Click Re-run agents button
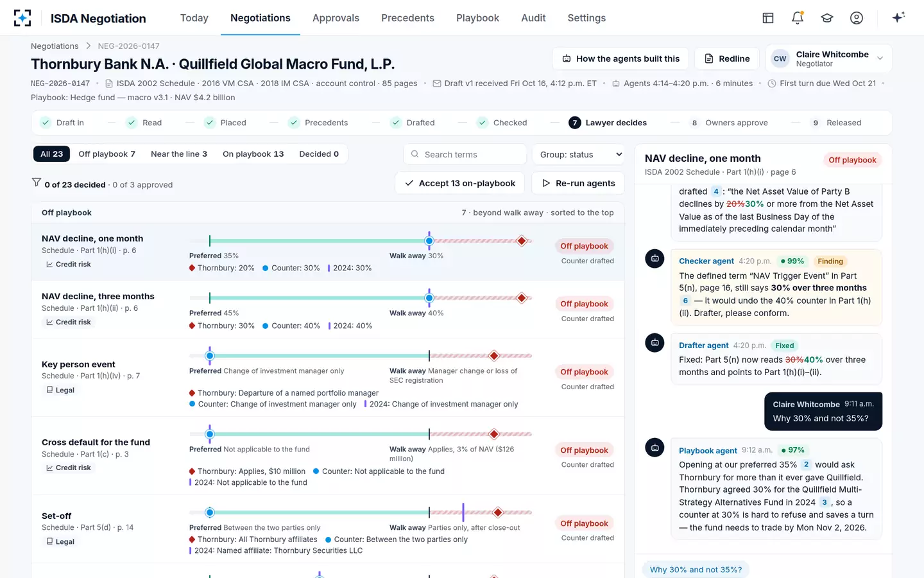Image resolution: width=924 pixels, height=578 pixels. pos(578,183)
